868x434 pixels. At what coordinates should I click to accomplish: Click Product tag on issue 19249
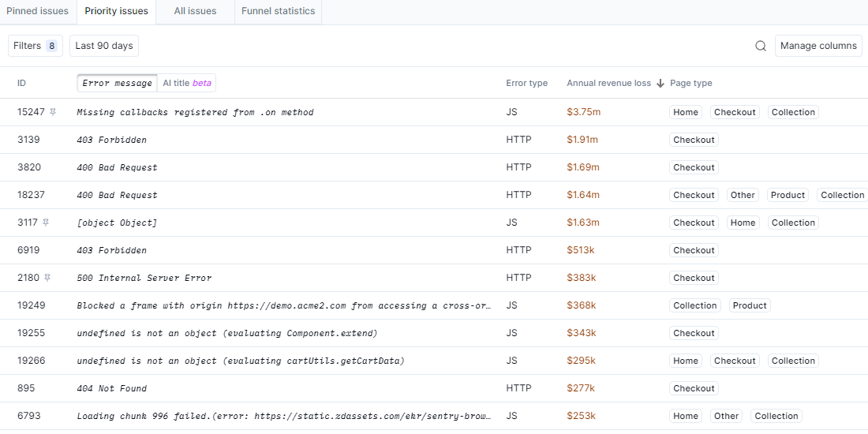click(x=750, y=305)
